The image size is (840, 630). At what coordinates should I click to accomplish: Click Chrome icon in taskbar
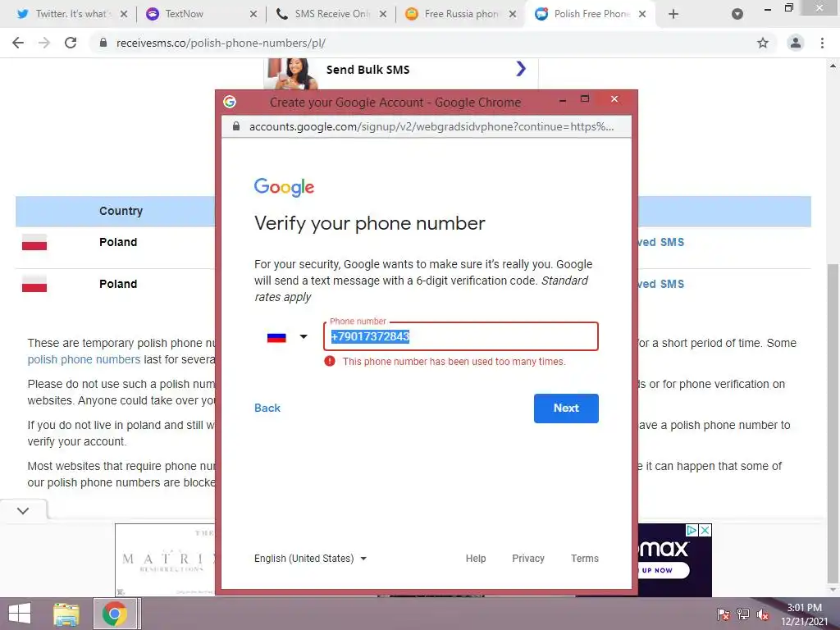[x=115, y=614]
